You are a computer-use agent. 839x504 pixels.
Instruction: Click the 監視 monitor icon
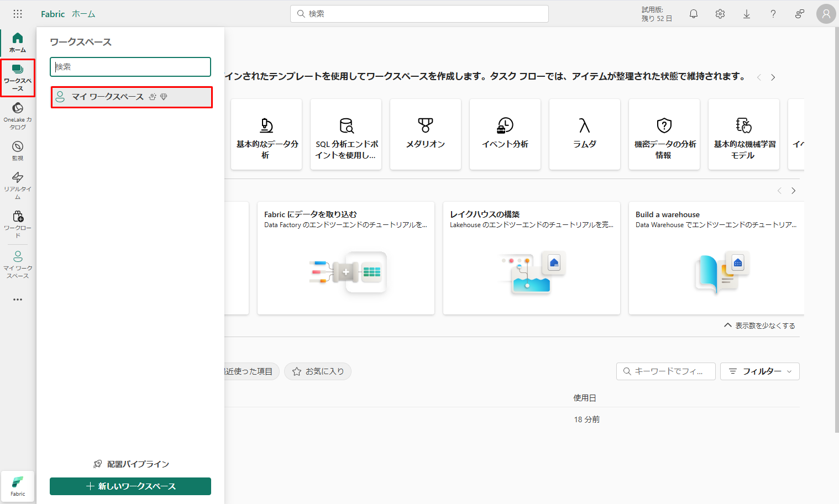tap(18, 150)
